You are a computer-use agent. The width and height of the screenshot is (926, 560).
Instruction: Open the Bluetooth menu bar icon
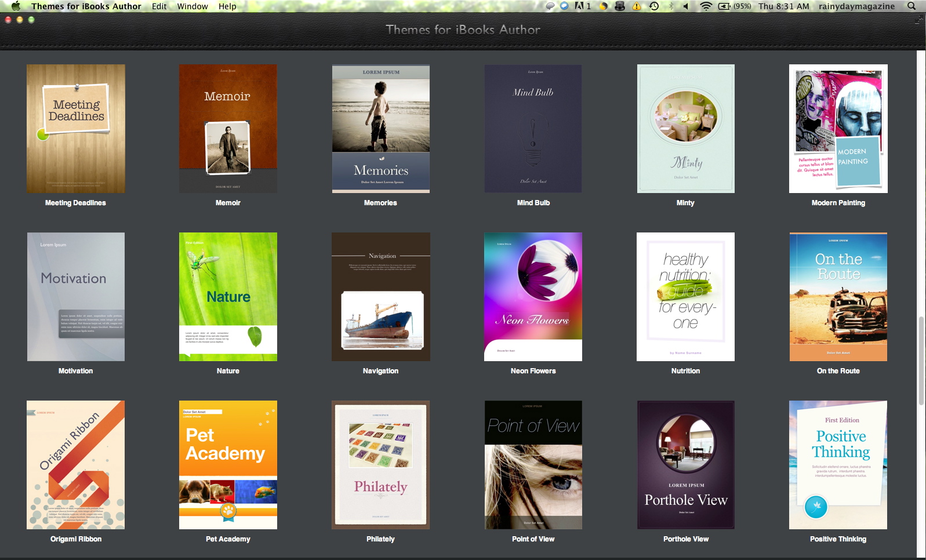(x=671, y=6)
